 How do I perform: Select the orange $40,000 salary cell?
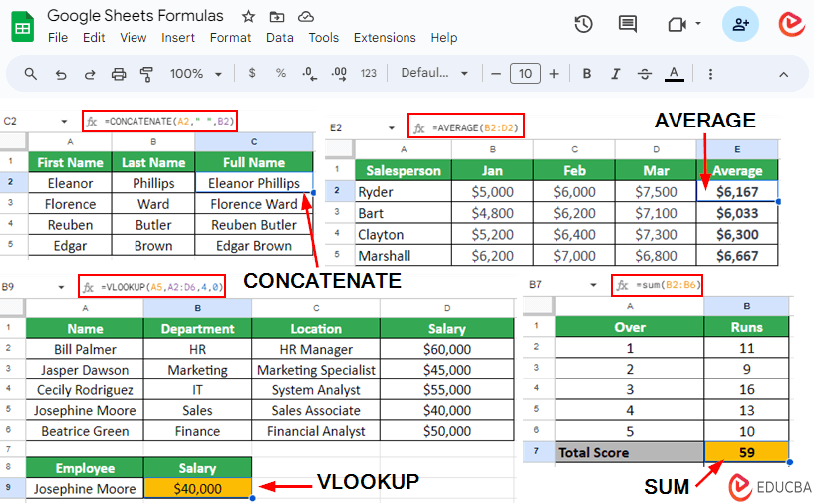(197, 488)
